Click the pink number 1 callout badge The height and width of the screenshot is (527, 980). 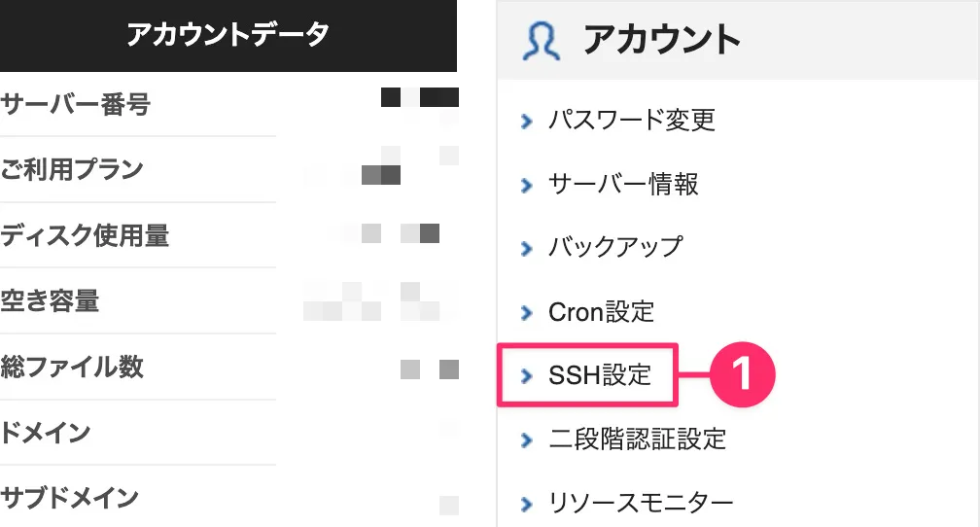tap(743, 374)
